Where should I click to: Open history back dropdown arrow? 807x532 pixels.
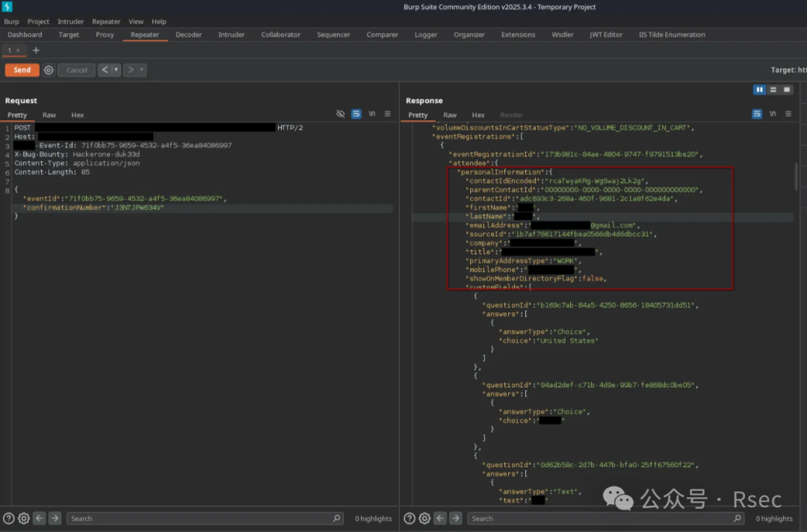(x=116, y=70)
